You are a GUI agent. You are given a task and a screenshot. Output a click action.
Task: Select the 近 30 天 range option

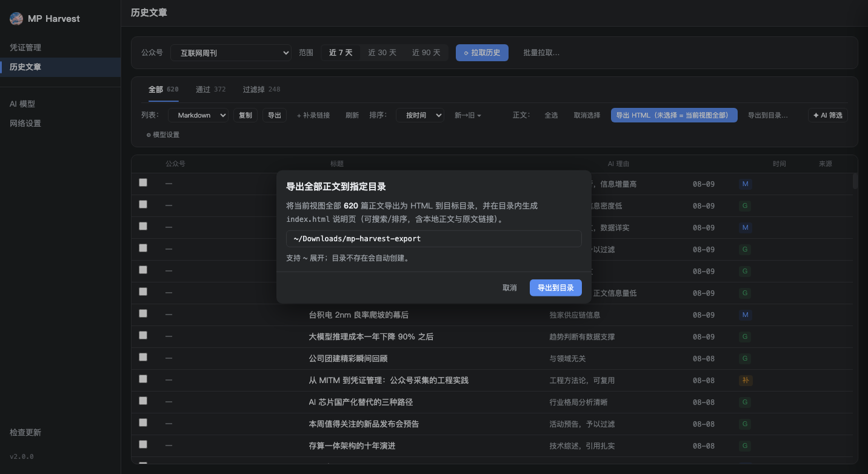pyautogui.click(x=382, y=53)
